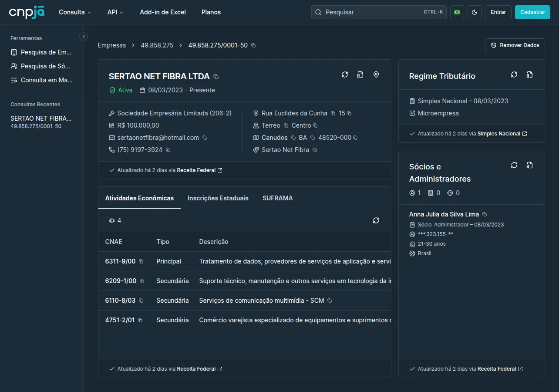
Task: Copy CNAE code 6311-9/00
Action: click(x=141, y=261)
